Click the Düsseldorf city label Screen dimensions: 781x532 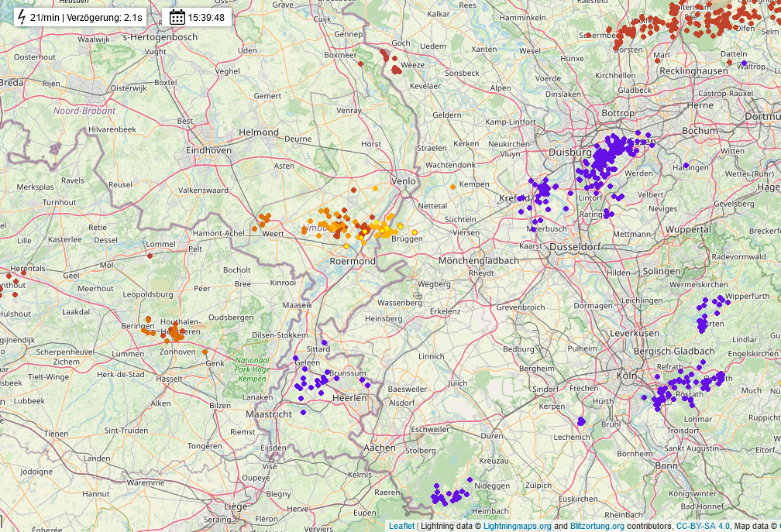(575, 246)
